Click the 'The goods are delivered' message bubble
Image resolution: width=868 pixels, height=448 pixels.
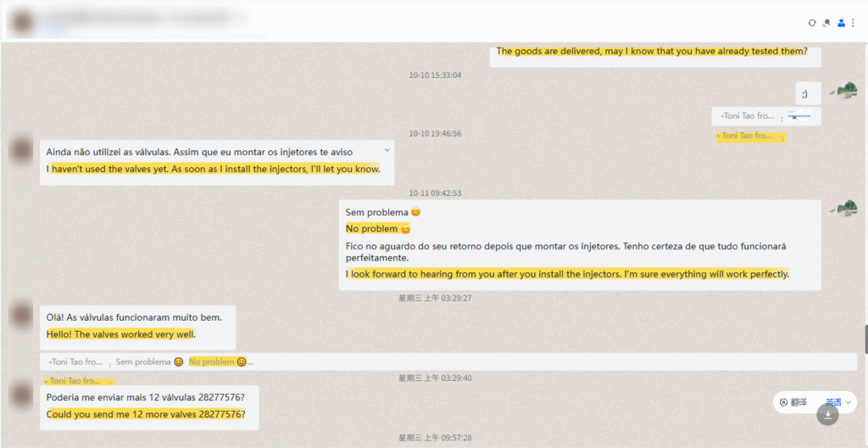coord(651,52)
